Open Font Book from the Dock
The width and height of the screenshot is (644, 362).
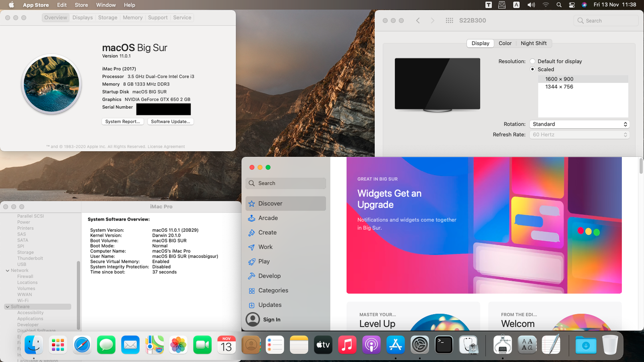[x=527, y=345]
